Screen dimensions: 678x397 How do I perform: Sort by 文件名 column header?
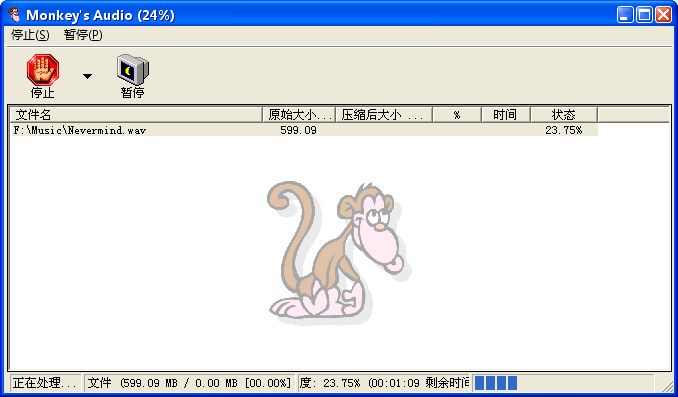(136, 115)
